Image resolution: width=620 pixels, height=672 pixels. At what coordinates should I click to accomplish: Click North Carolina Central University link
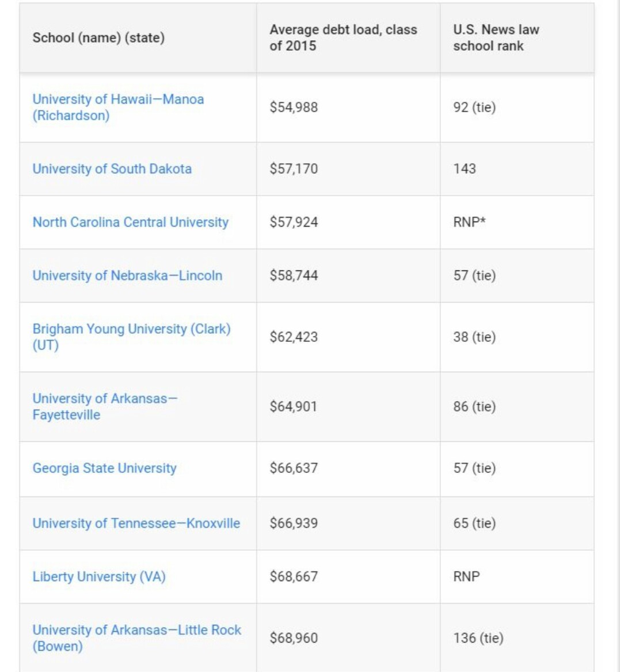130,222
